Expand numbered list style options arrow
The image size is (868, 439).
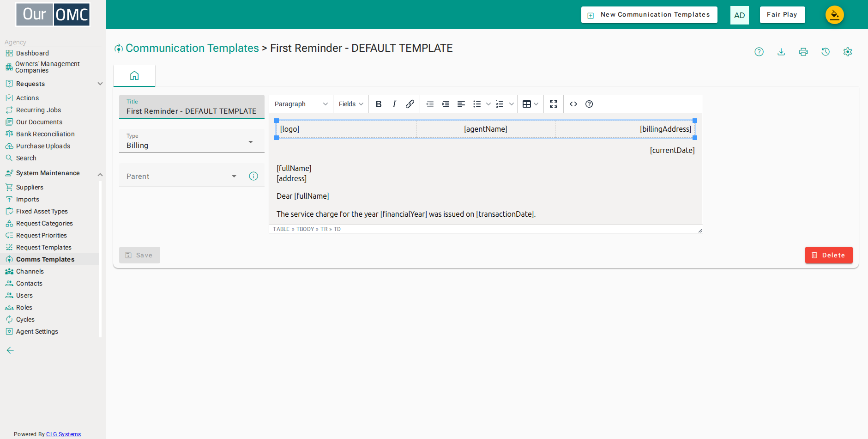(x=512, y=104)
